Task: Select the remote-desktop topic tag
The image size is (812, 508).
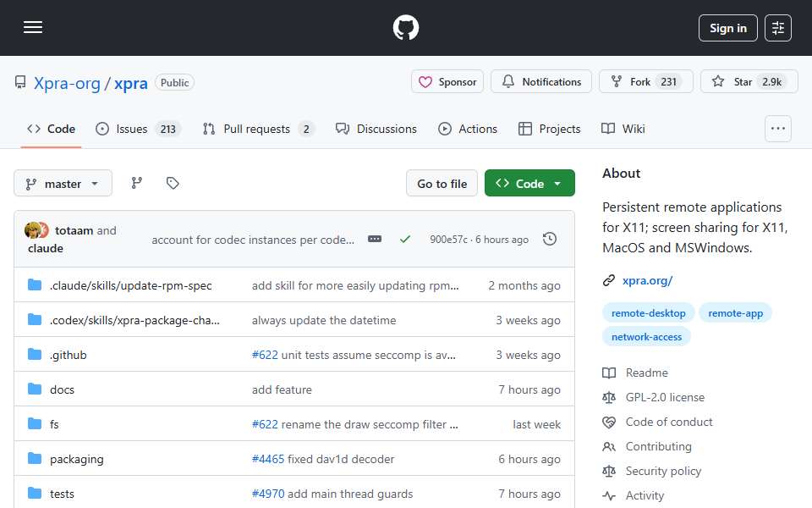Action: point(648,313)
